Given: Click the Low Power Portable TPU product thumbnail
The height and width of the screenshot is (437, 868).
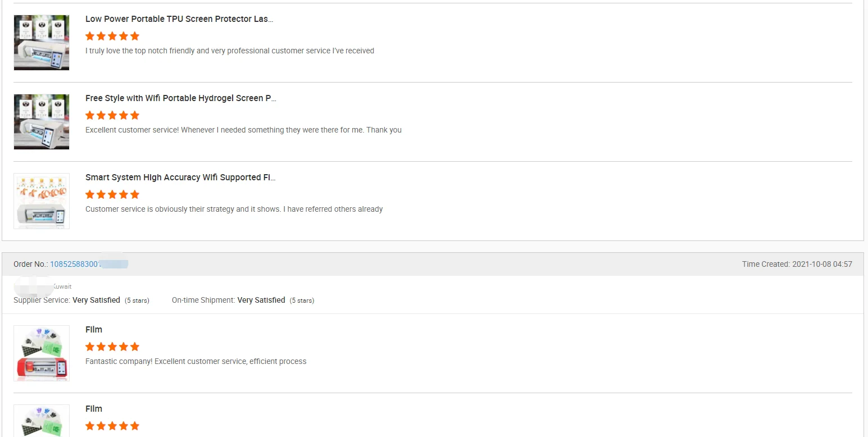Looking at the screenshot, I should pos(42,43).
